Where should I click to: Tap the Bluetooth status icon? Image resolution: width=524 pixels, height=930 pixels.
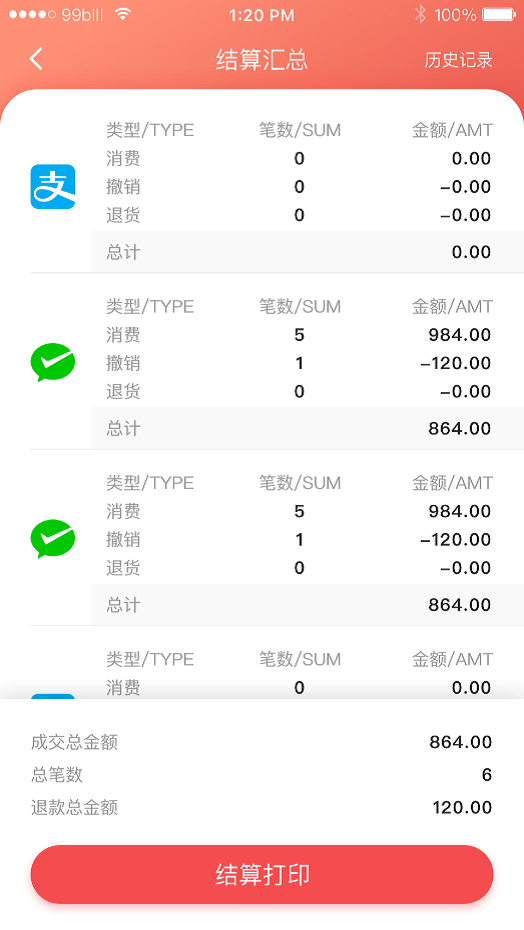[x=420, y=14]
